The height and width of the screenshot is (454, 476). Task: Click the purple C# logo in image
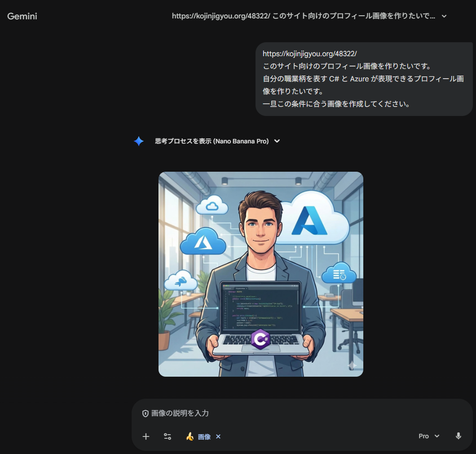pos(260,338)
